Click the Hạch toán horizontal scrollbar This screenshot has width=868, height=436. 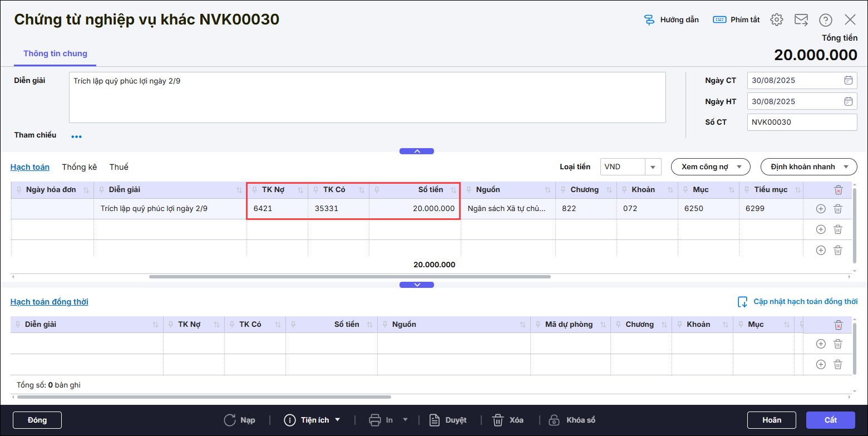(349, 276)
